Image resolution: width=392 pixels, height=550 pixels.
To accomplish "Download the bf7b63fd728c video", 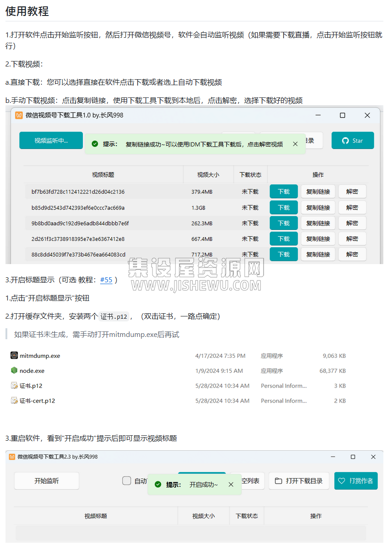I will (284, 192).
